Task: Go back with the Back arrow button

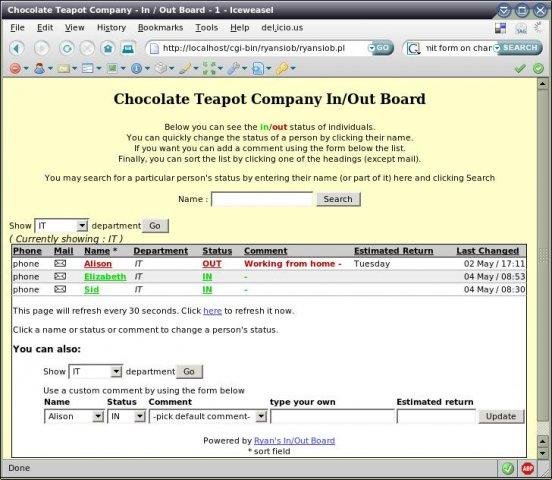Action: point(17,48)
